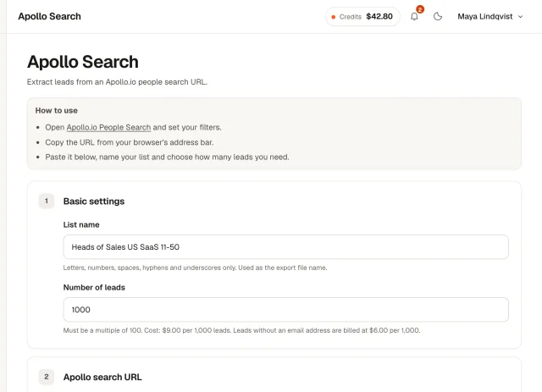Click the chevron next to Maya Lindqvist
542x392 pixels.
[x=520, y=17]
